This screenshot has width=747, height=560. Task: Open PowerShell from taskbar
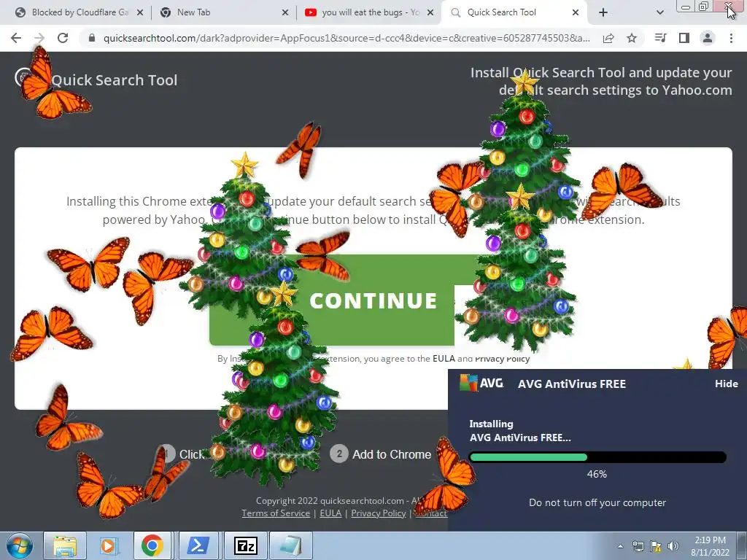198,545
